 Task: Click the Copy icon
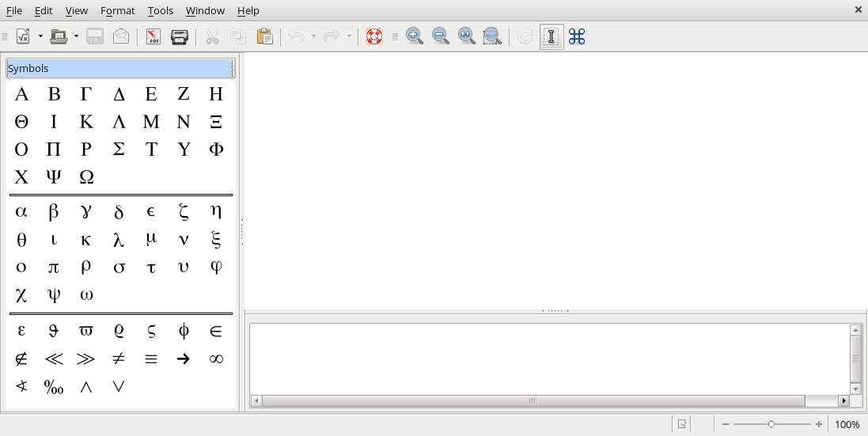tap(238, 36)
